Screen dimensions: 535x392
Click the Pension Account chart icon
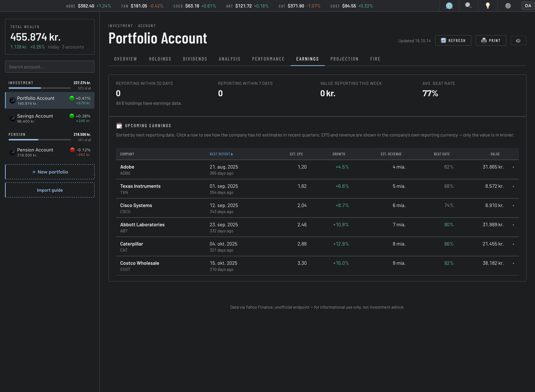(x=12, y=152)
